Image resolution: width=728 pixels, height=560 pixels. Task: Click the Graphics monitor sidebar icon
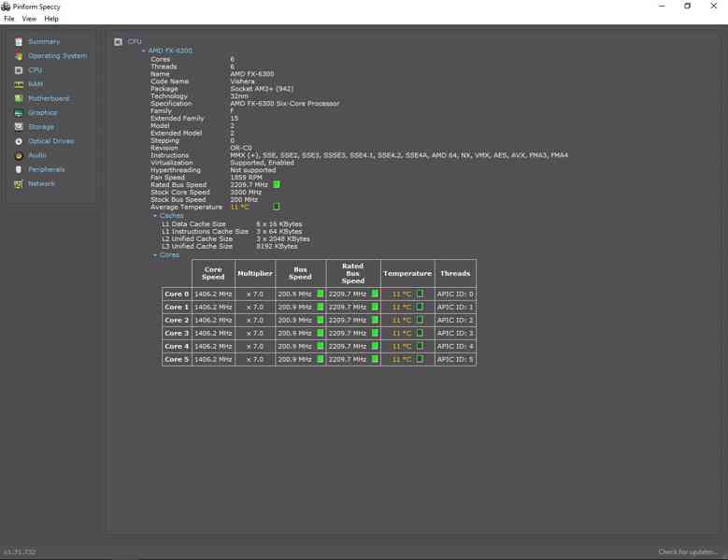click(19, 113)
